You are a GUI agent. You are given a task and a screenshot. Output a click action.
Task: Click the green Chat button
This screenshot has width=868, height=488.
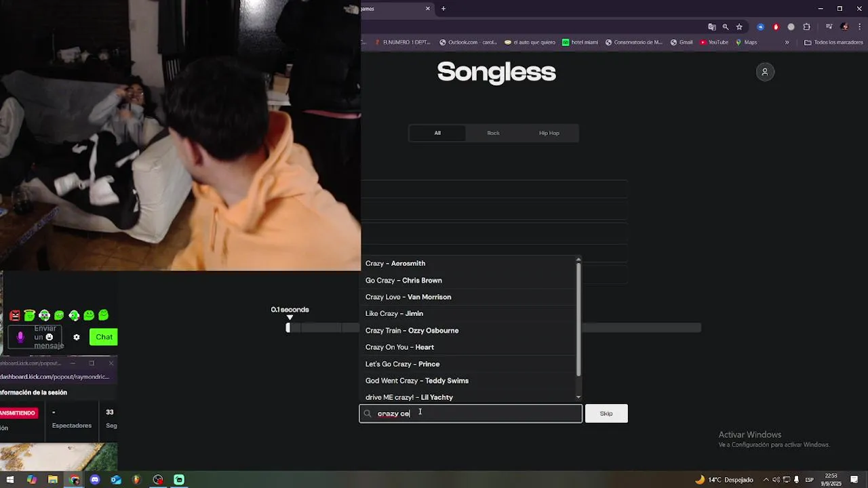(x=104, y=337)
